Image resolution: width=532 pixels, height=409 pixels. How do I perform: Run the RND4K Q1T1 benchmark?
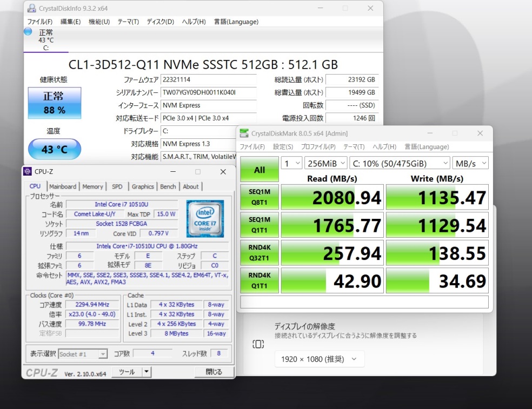pos(260,280)
